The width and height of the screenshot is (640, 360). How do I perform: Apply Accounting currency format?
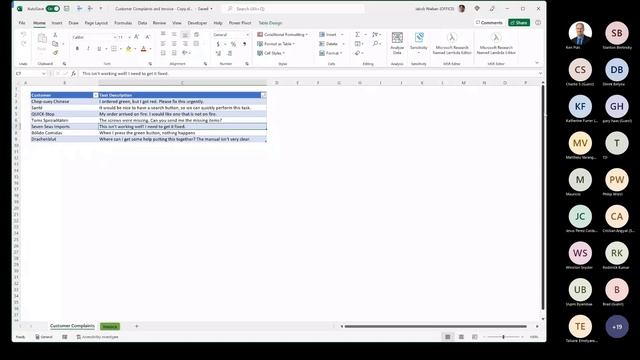pyautogui.click(x=218, y=44)
